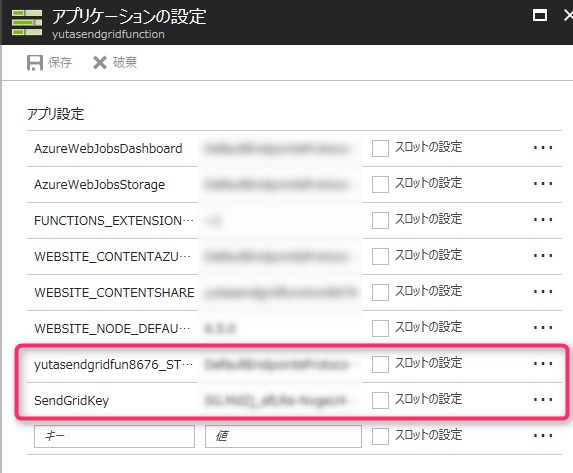Select the AzureWebJobsDashboard key name

pyautogui.click(x=108, y=148)
